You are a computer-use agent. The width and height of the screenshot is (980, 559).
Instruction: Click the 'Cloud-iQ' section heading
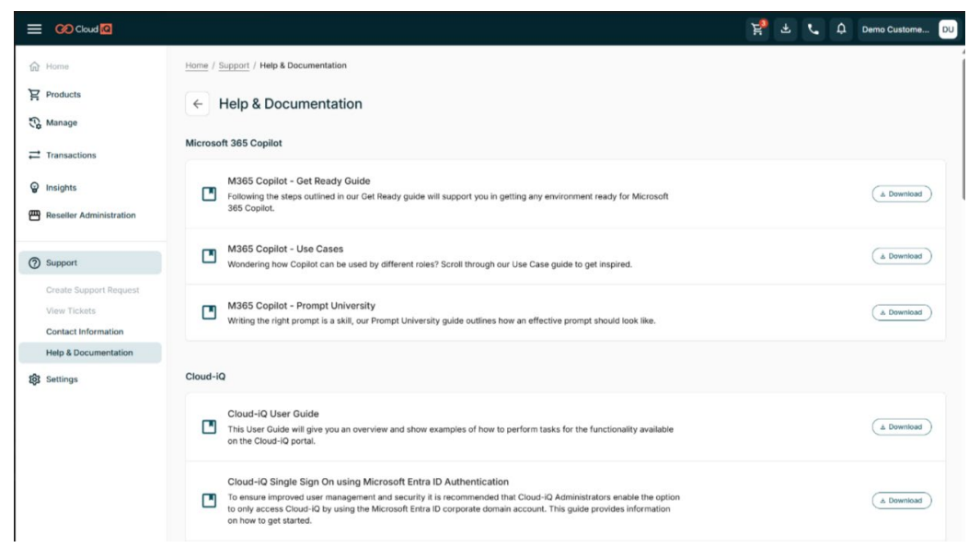coord(205,377)
